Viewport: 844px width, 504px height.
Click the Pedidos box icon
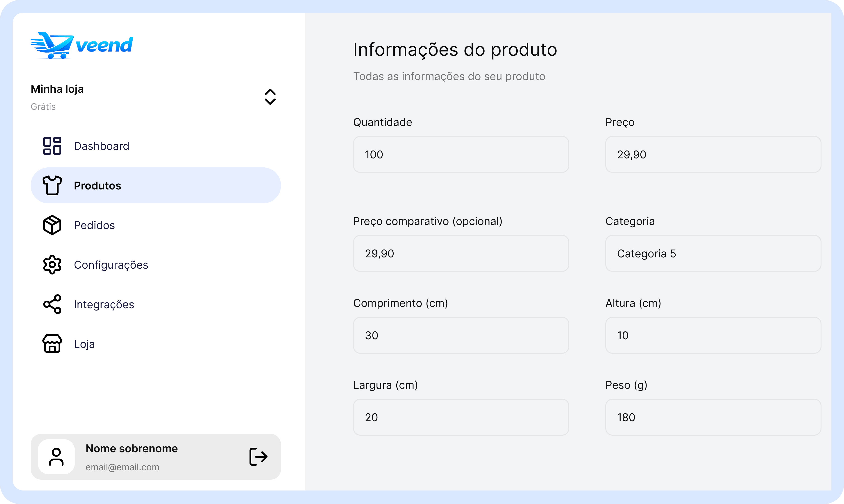coord(52,225)
